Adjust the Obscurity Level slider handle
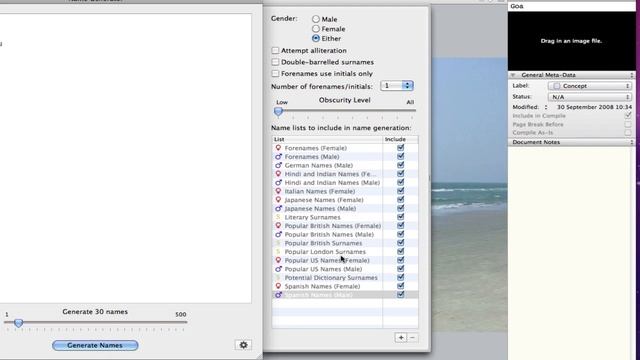 (x=278, y=111)
